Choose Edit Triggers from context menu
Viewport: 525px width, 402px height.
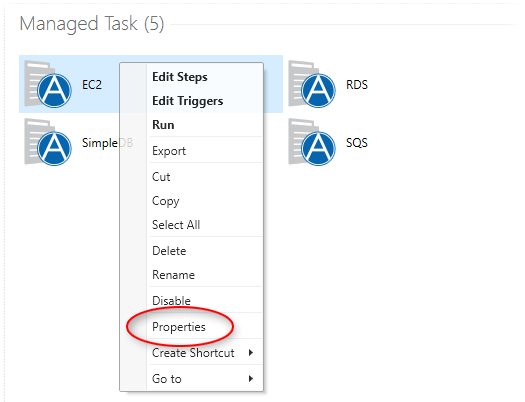click(x=188, y=101)
